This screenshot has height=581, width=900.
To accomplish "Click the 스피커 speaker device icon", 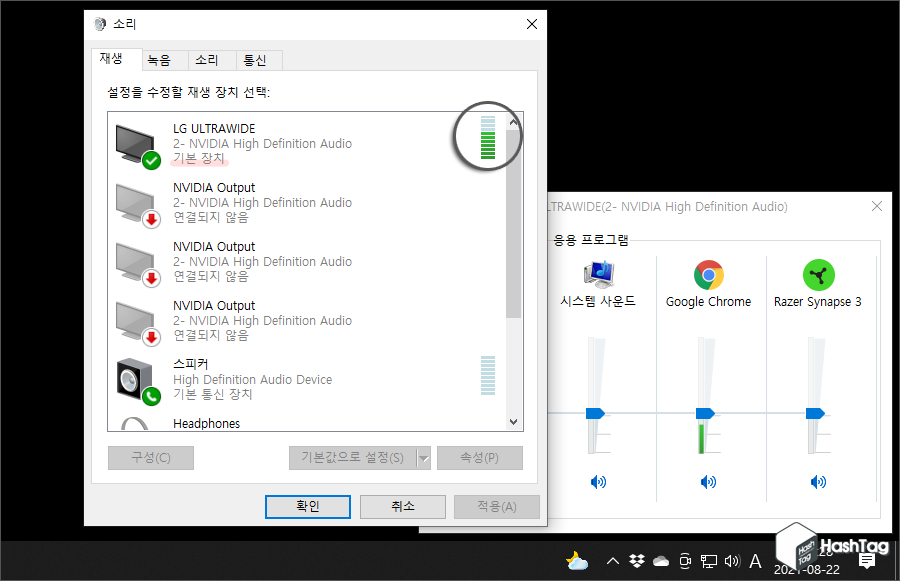I will [x=135, y=378].
